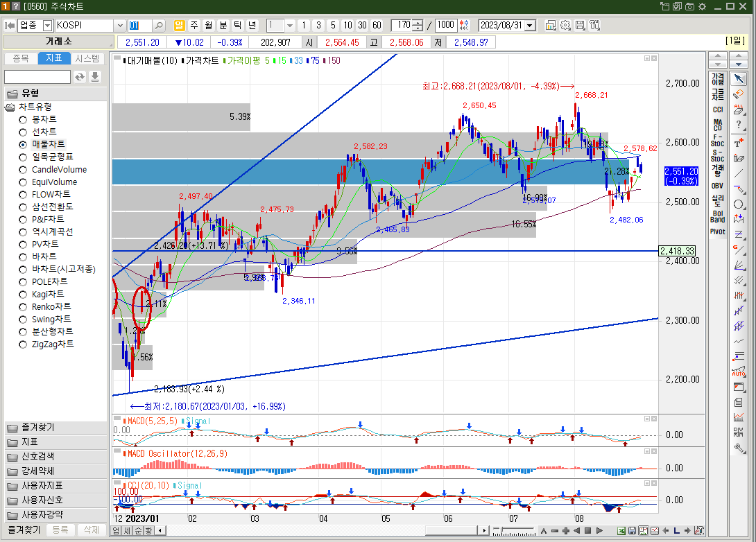
Task: Collapse the 차트유형 folder
Action: (10, 107)
